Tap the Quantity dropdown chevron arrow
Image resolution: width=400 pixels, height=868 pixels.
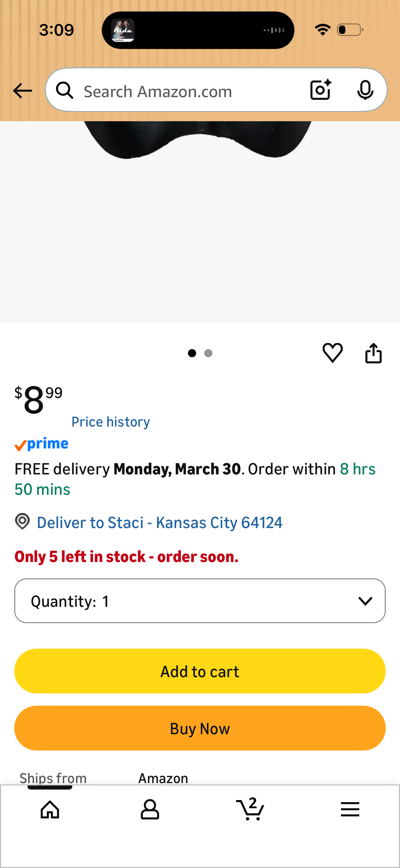365,601
